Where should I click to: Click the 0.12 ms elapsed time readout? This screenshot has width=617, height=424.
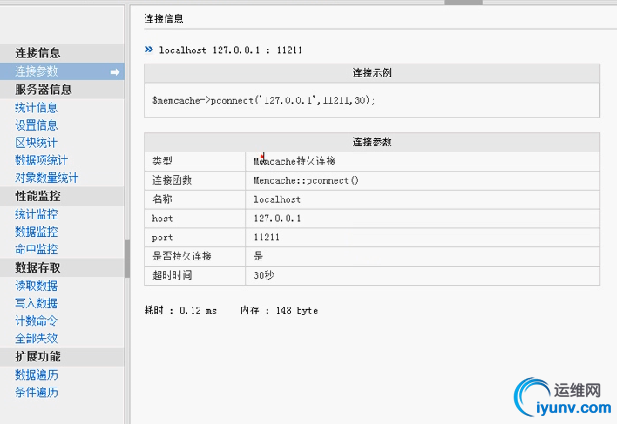pos(198,311)
